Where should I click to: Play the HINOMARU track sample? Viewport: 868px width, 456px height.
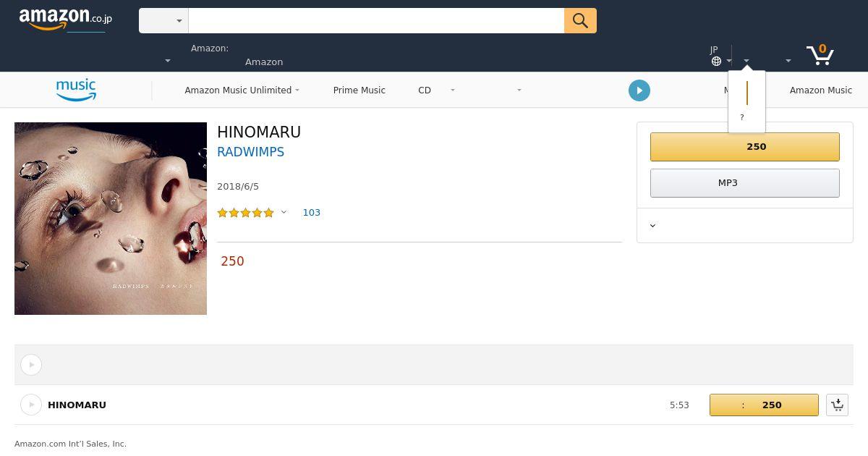[31, 405]
